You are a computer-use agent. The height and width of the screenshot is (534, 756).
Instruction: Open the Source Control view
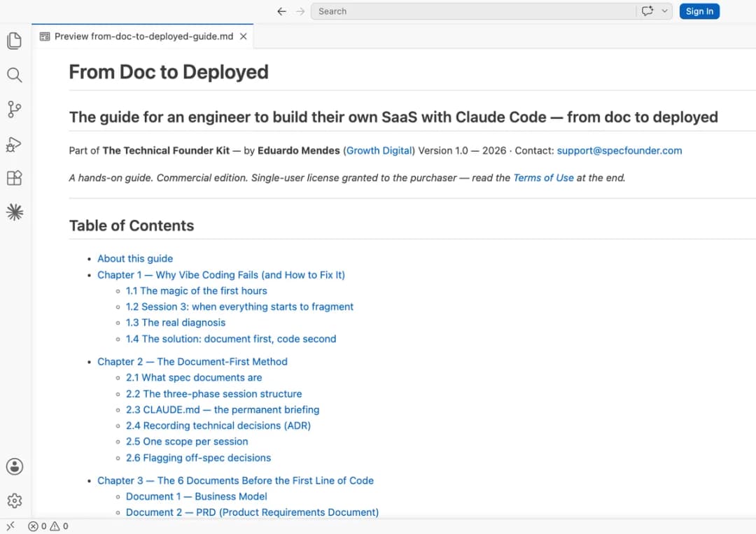[x=15, y=109]
